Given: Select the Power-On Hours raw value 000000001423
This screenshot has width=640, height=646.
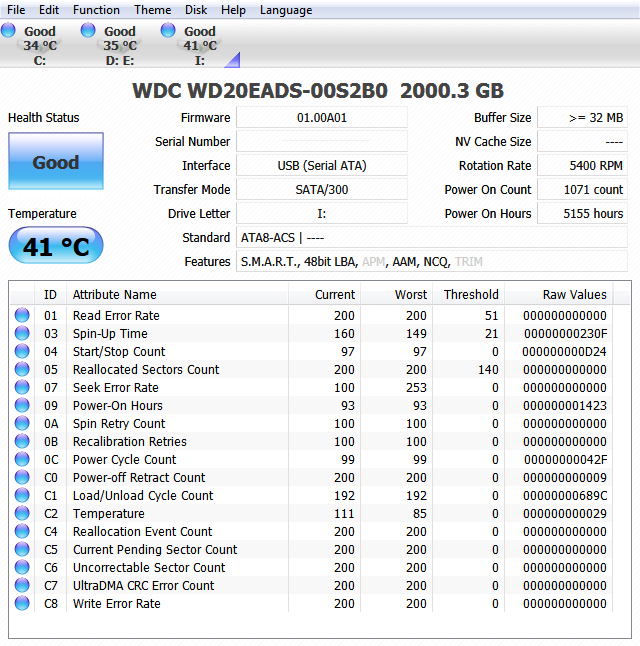Looking at the screenshot, I should [x=565, y=406].
